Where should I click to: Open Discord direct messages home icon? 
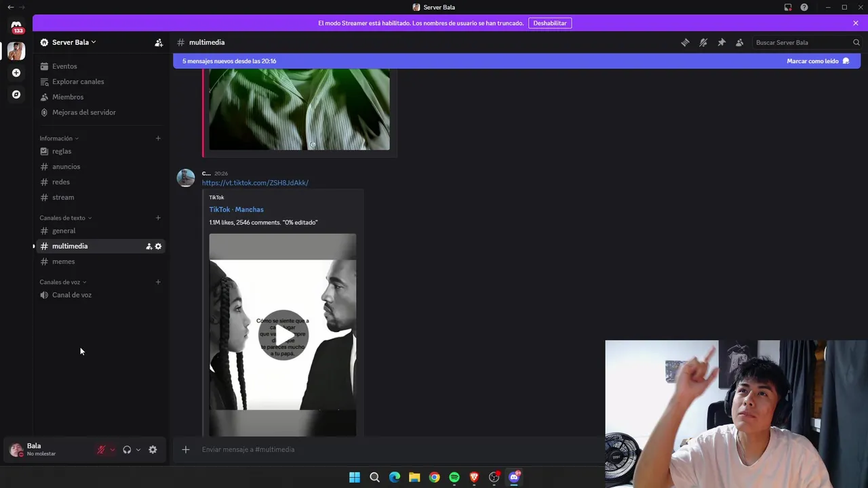coord(16,26)
